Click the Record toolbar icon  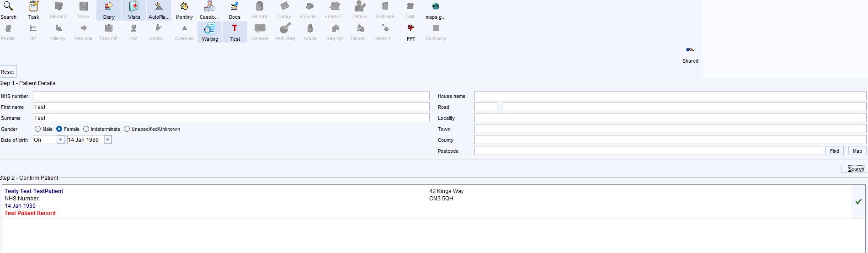pos(260,11)
